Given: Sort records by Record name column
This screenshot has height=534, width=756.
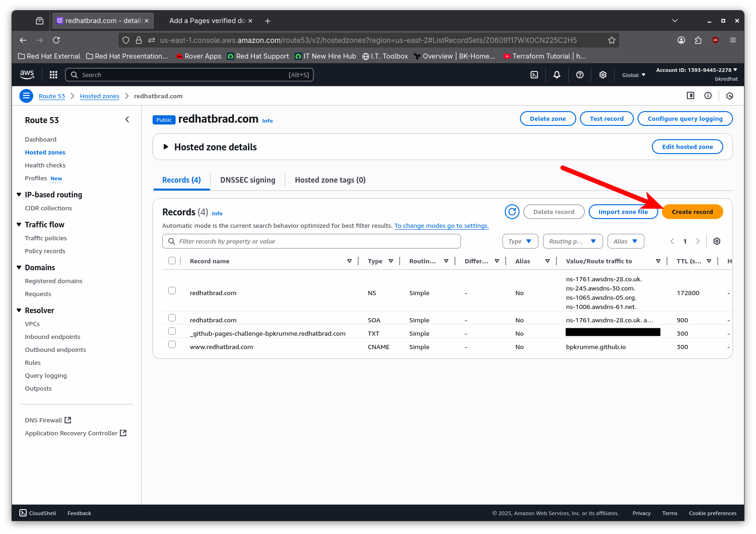Looking at the screenshot, I should click(x=349, y=261).
